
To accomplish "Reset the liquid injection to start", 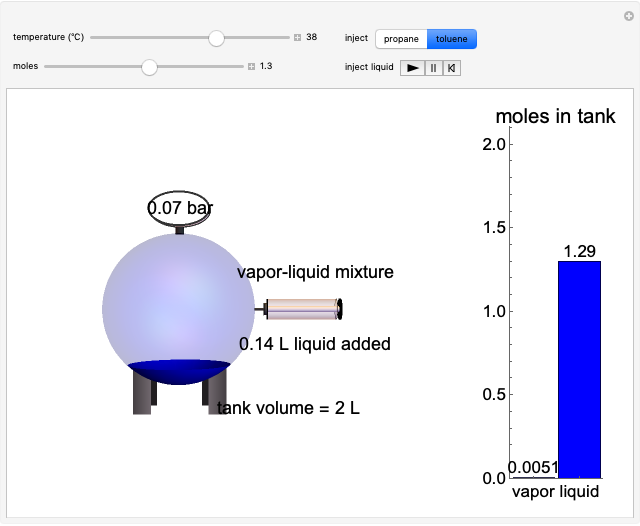I will 452,68.
